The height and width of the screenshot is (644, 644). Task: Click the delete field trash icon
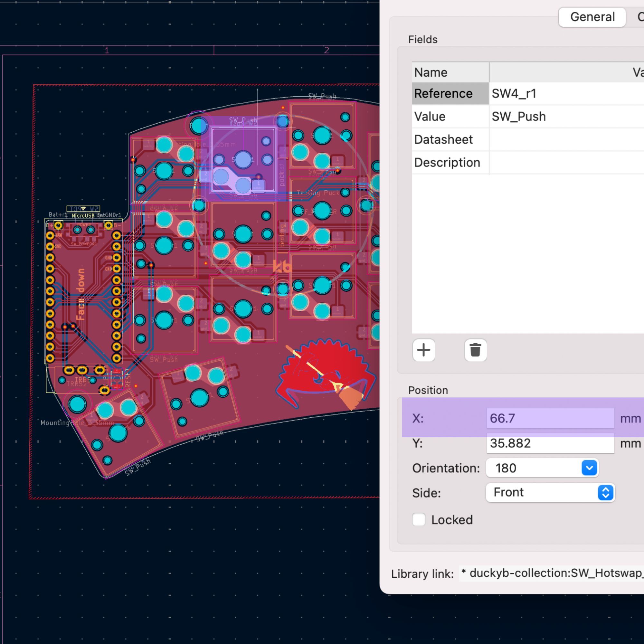[475, 350]
